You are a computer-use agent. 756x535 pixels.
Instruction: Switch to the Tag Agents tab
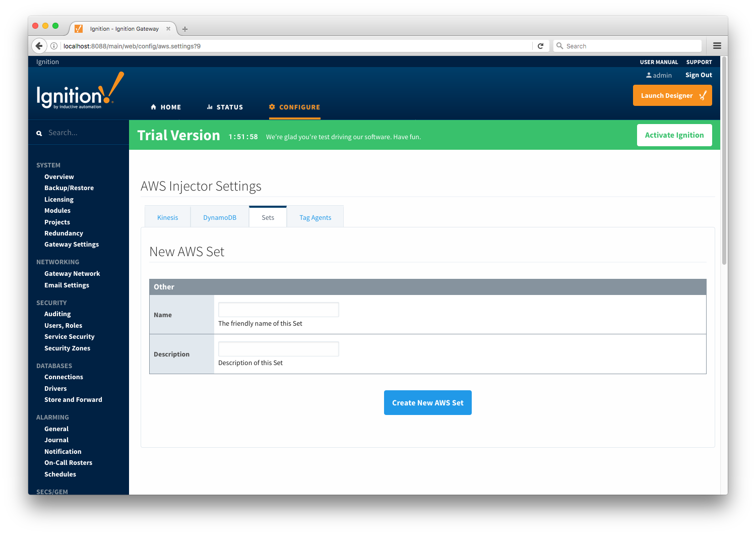coord(315,217)
